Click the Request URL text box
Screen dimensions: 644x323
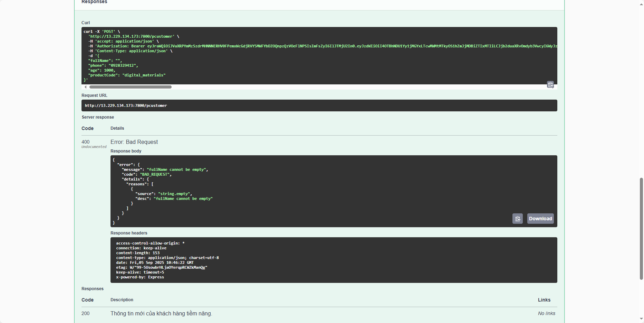(x=319, y=105)
